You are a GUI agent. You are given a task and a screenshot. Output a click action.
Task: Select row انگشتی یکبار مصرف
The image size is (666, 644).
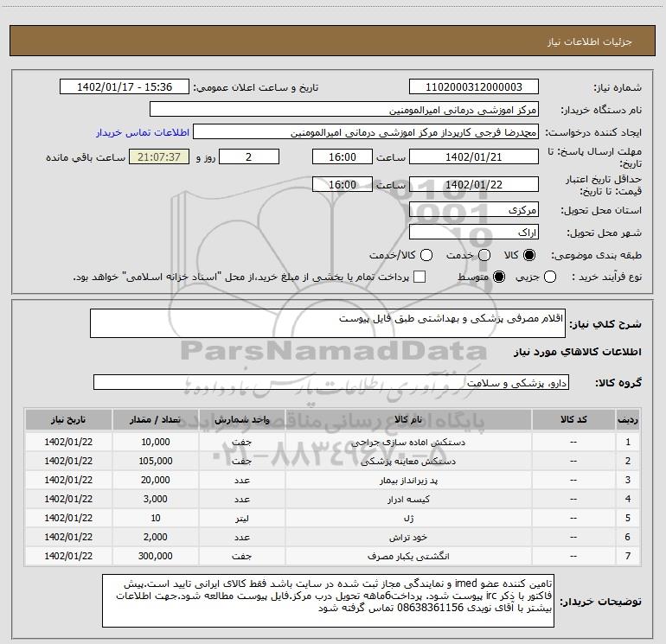333,556
